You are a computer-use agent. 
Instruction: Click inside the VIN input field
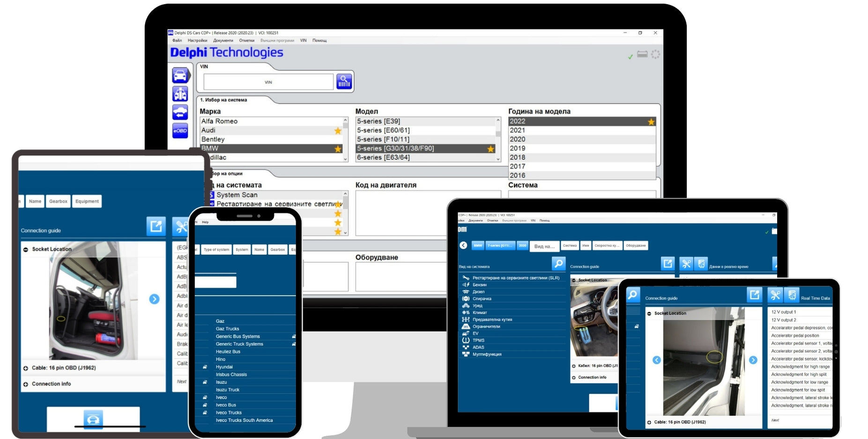click(268, 82)
